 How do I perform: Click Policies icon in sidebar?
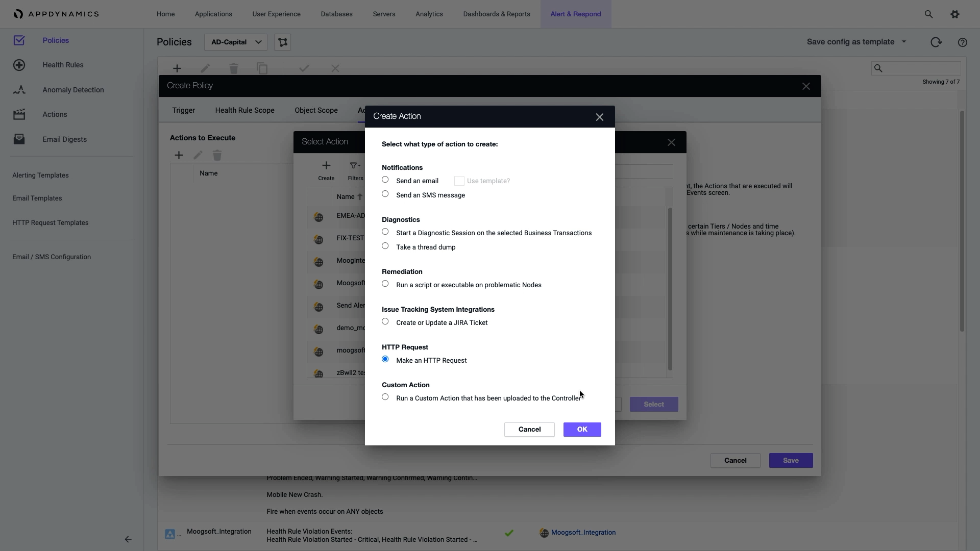pyautogui.click(x=19, y=40)
